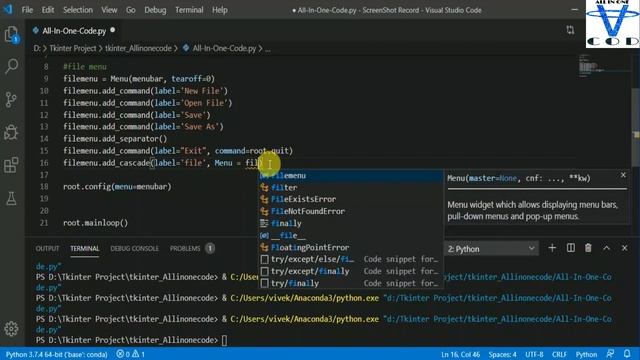Image resolution: width=640 pixels, height=360 pixels.
Task: Select Python interpreter in status bar
Action: [x=56, y=354]
